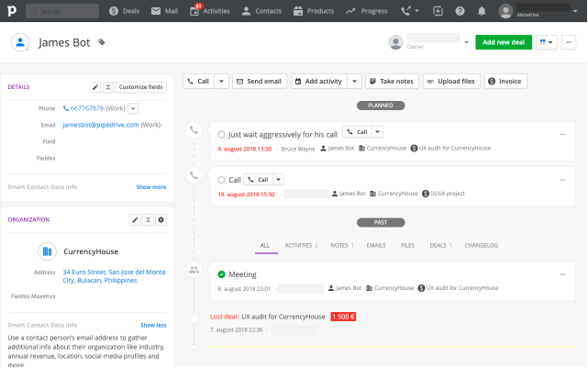Screen dimensions: 588x368
Task: Open the quick add plus icon
Action: 438,11
